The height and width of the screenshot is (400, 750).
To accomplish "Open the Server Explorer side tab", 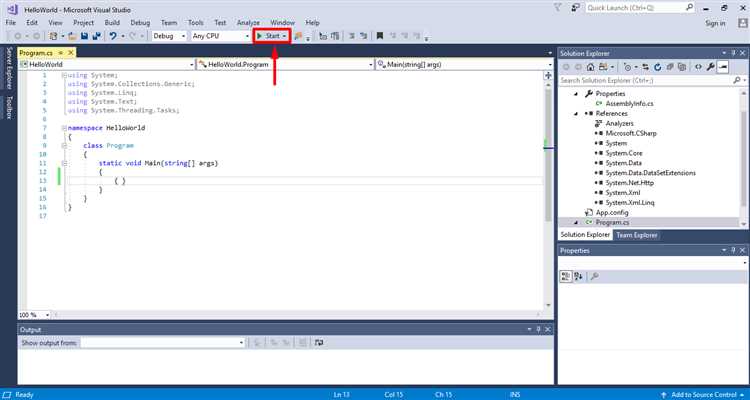I will tap(8, 67).
